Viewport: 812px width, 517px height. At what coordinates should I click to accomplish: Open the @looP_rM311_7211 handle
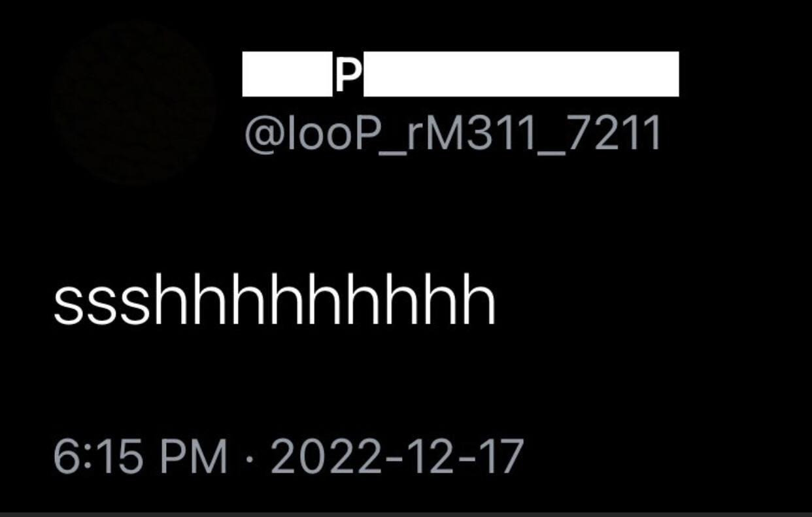(x=452, y=135)
